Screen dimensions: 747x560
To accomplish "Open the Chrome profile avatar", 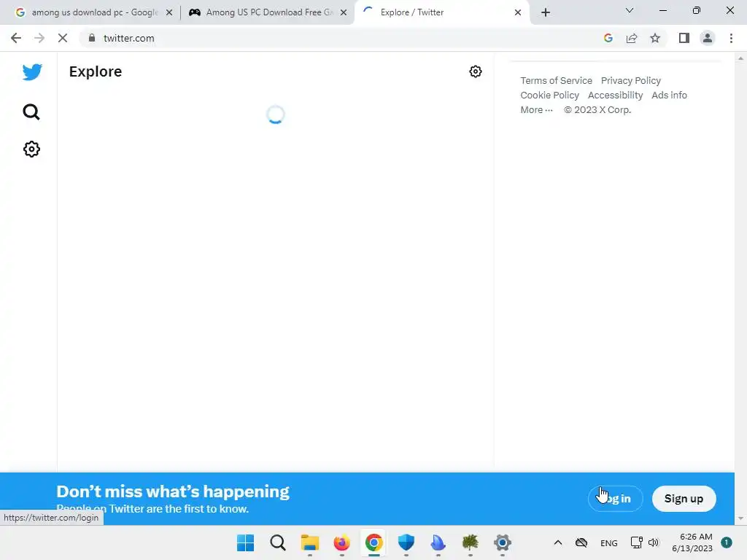I will pos(708,38).
